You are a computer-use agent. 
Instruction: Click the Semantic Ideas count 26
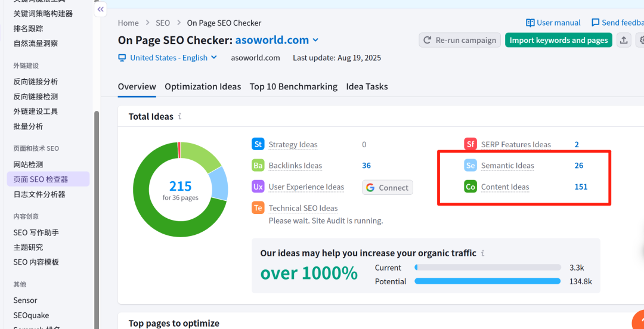(578, 166)
